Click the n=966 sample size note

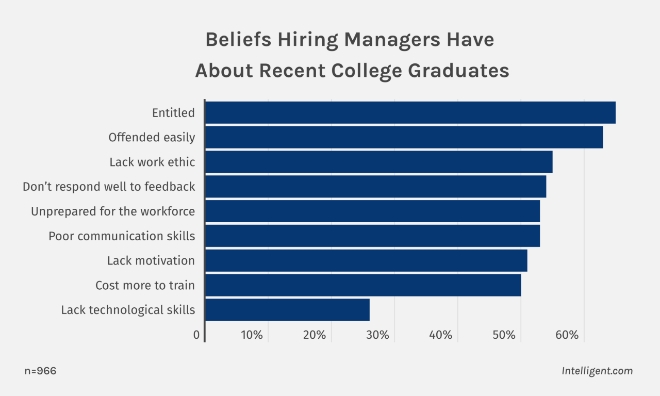pyautogui.click(x=40, y=371)
